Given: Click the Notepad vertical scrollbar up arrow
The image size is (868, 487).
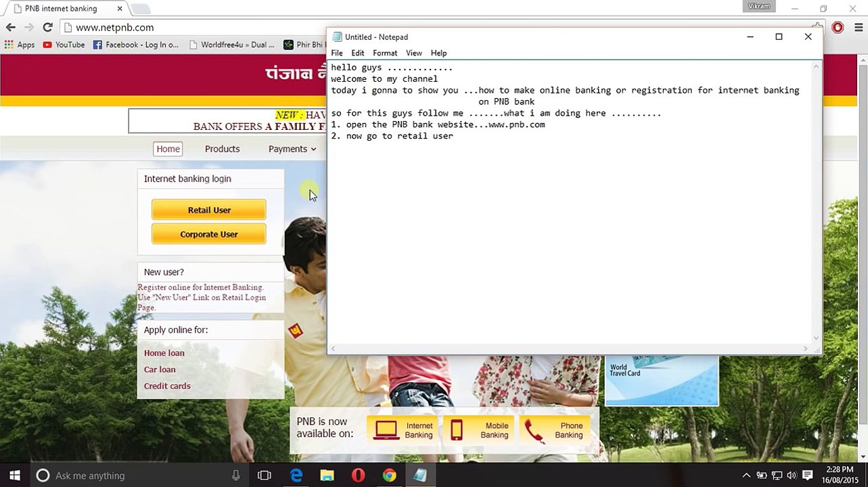Looking at the screenshot, I should tap(817, 66).
